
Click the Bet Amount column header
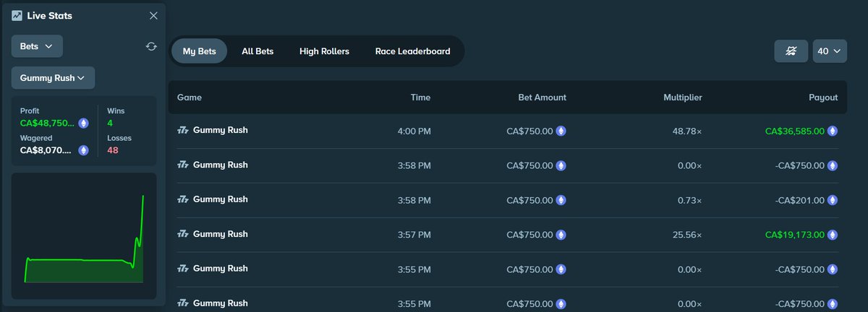[x=542, y=97]
